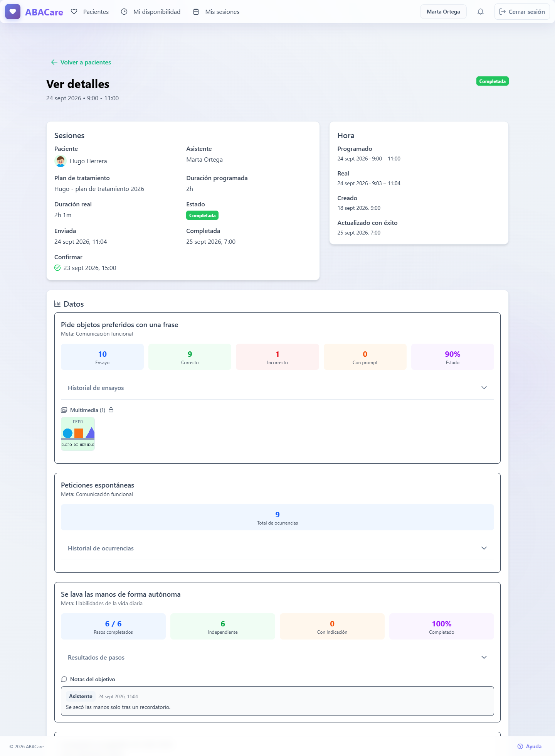Click the Multimedia gallery icon

(64, 410)
